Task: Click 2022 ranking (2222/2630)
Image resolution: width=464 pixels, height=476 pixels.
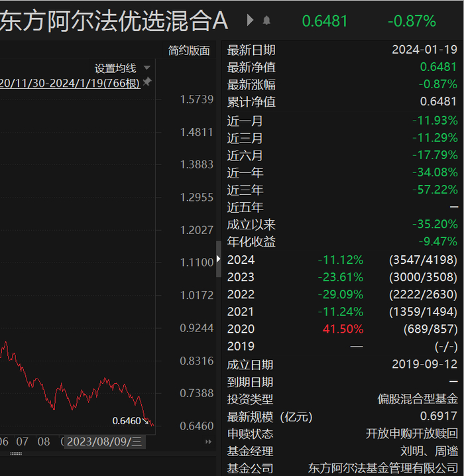Action: click(x=423, y=294)
